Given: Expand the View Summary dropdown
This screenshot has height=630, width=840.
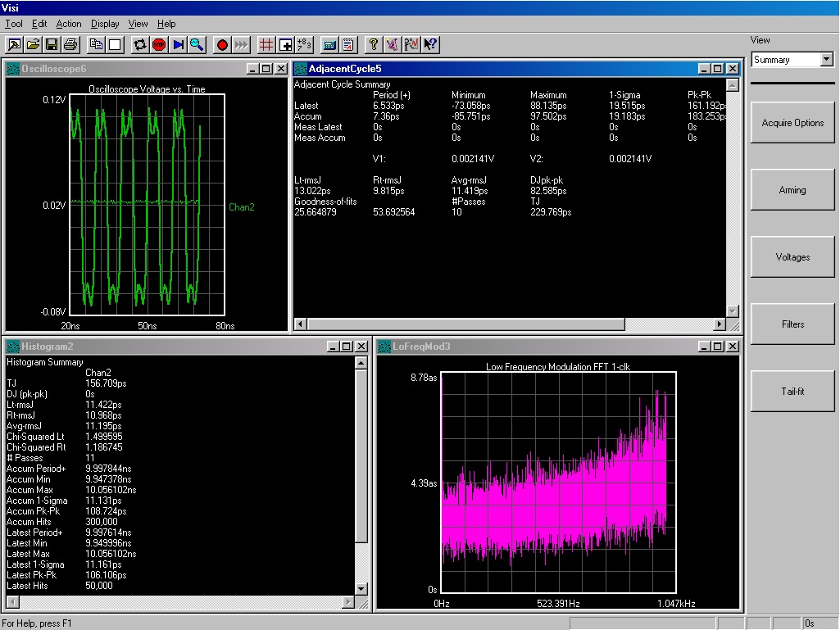Looking at the screenshot, I should click(x=827, y=60).
